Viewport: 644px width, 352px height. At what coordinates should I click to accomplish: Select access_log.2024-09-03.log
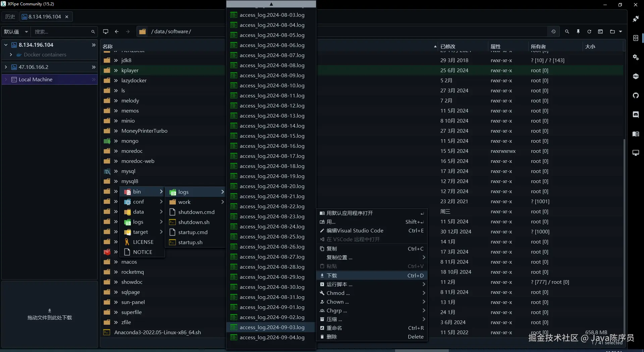coord(271,327)
